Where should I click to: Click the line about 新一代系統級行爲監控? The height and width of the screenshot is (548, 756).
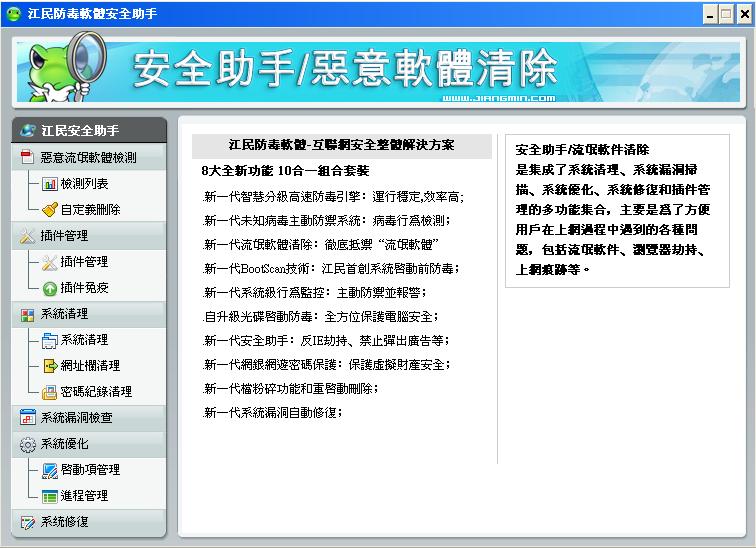[315, 293]
